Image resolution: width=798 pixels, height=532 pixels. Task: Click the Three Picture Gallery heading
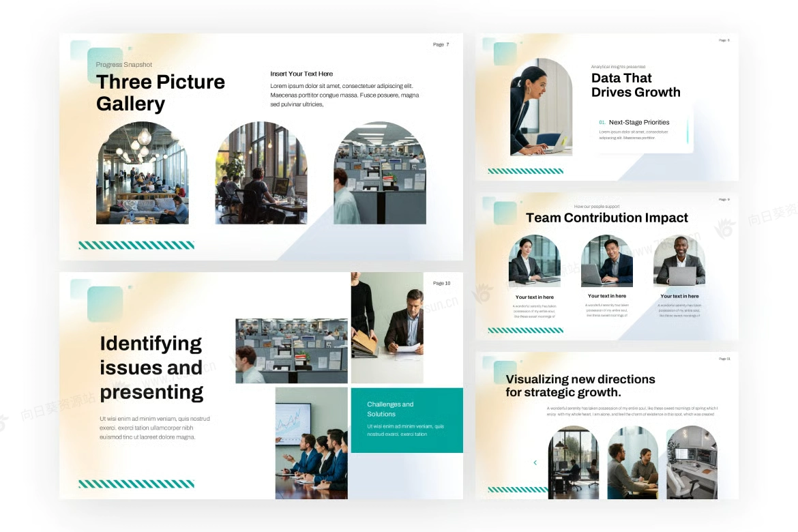[x=160, y=93]
